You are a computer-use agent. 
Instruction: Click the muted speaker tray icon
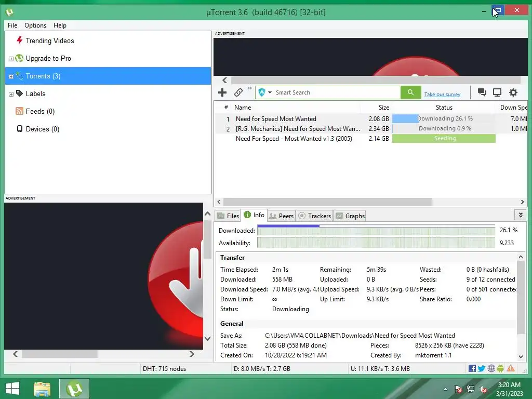coord(483,389)
